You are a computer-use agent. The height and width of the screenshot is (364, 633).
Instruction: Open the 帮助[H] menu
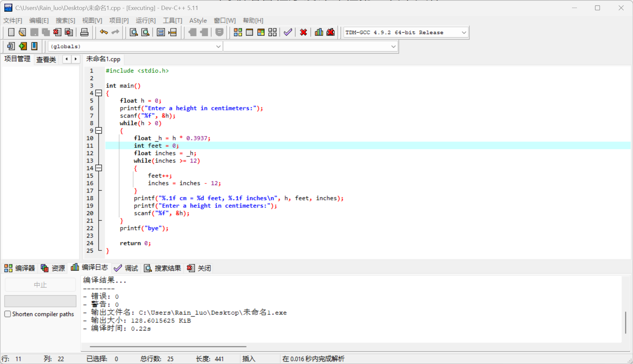253,20
